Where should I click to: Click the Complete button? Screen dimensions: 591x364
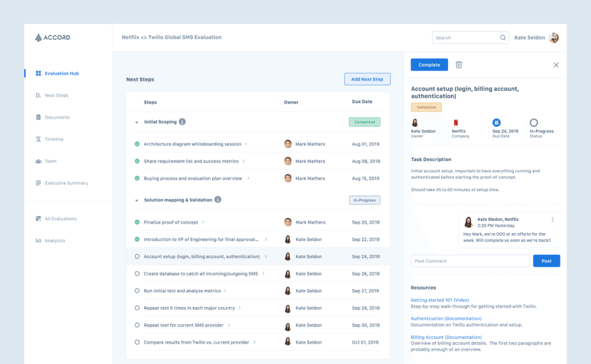tap(429, 65)
